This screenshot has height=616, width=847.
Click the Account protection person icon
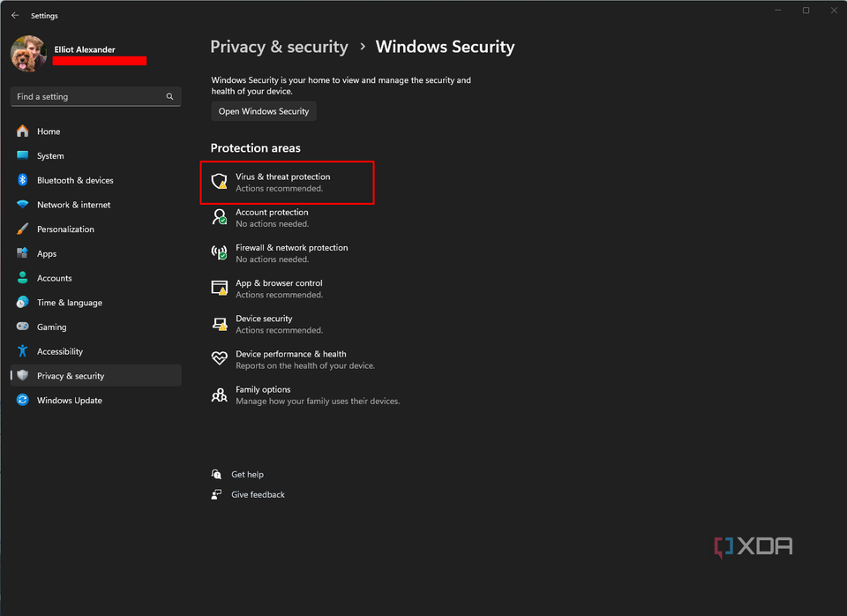click(x=220, y=217)
